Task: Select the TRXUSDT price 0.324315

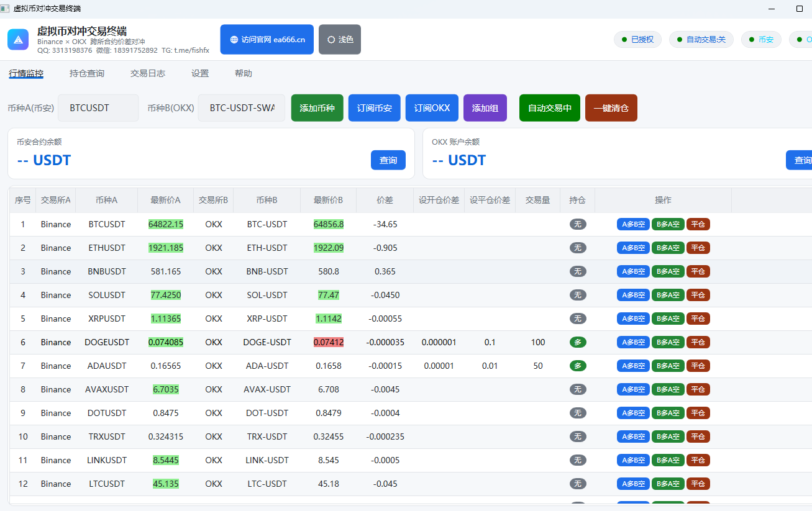Action: [x=166, y=436]
